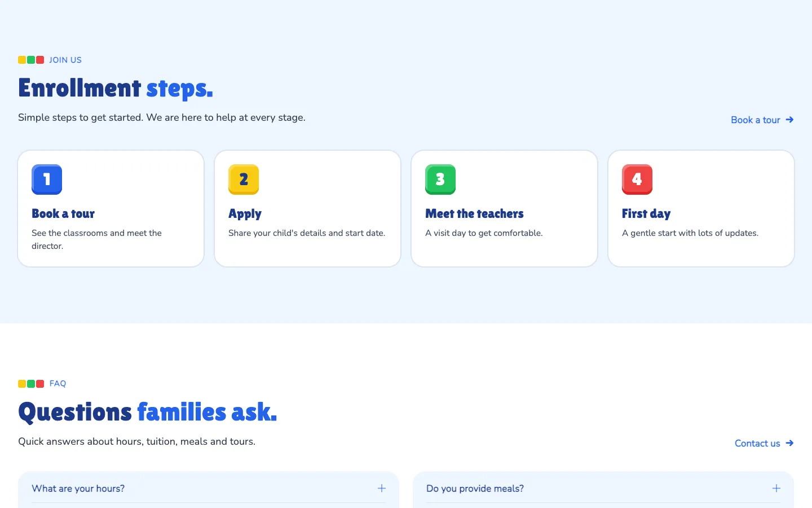The image size is (812, 508).
Task: Click the 'Enrollment steps.' heading
Action: point(116,88)
